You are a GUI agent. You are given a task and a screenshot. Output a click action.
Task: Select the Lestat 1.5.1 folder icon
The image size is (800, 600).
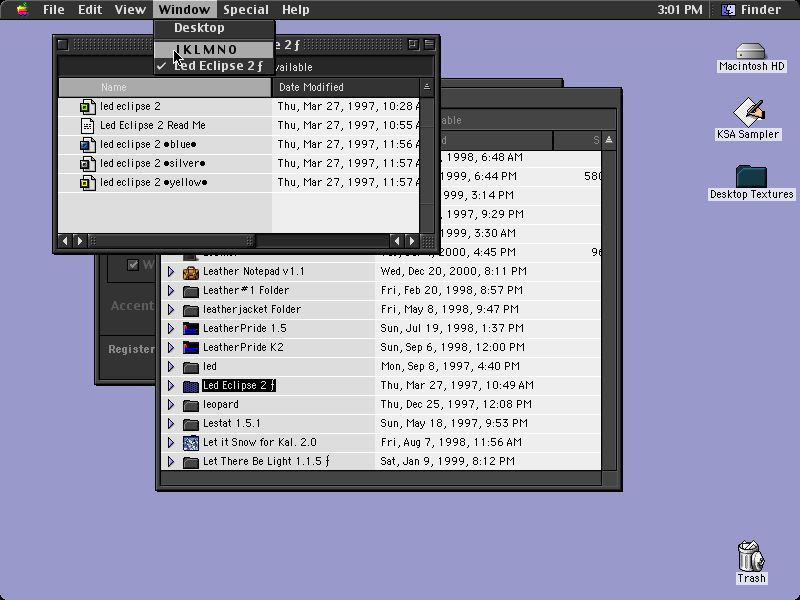pos(191,423)
